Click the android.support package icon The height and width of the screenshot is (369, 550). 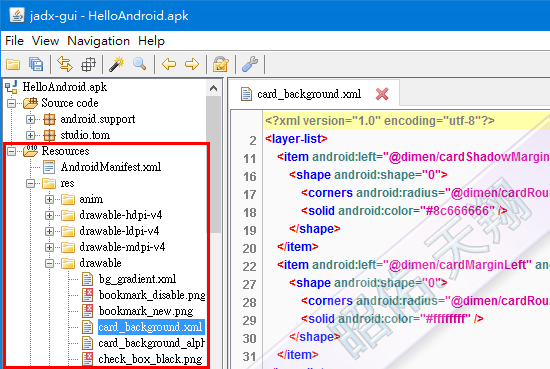pos(49,119)
